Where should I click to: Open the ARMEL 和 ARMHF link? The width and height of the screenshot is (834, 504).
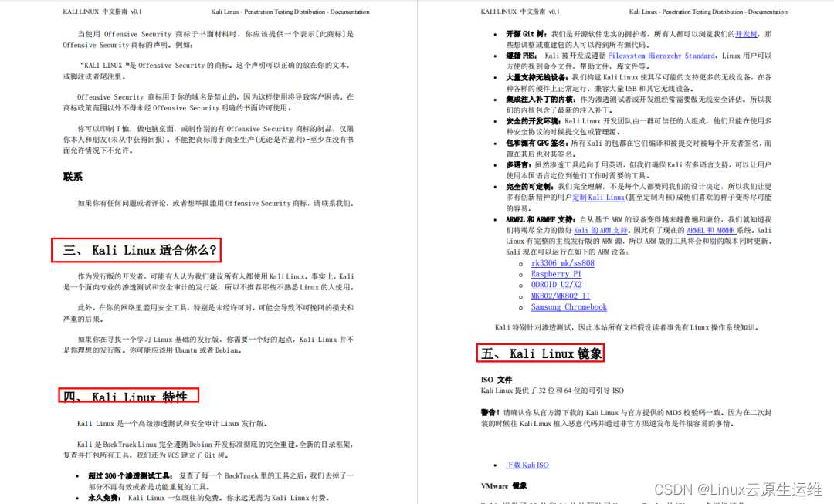point(711,230)
